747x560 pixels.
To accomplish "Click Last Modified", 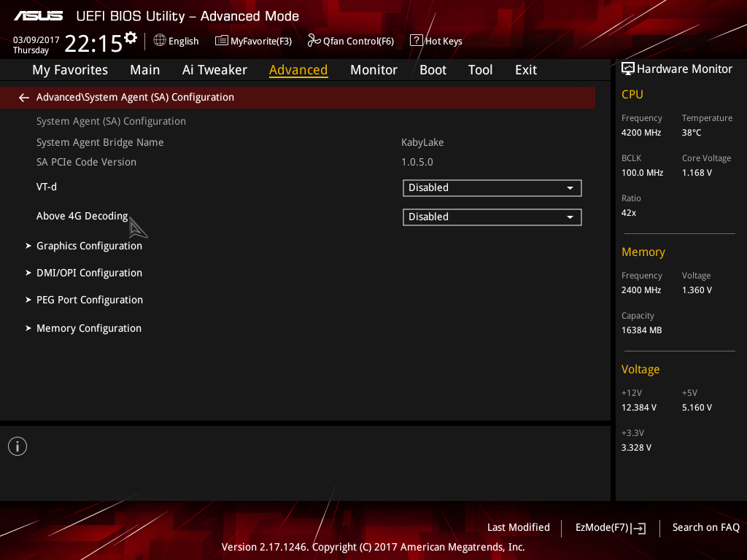I will click(519, 528).
